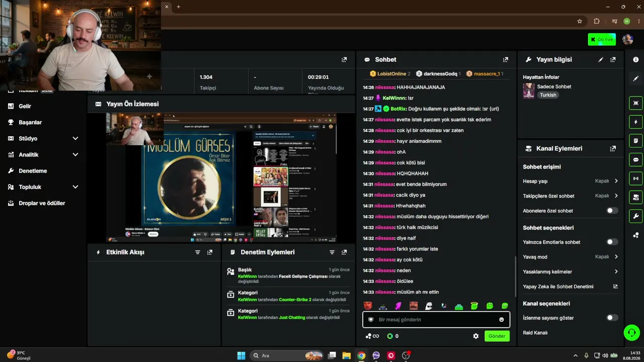Select the angel halo frog emote
Screen dimensions: 644x362
click(x=474, y=306)
